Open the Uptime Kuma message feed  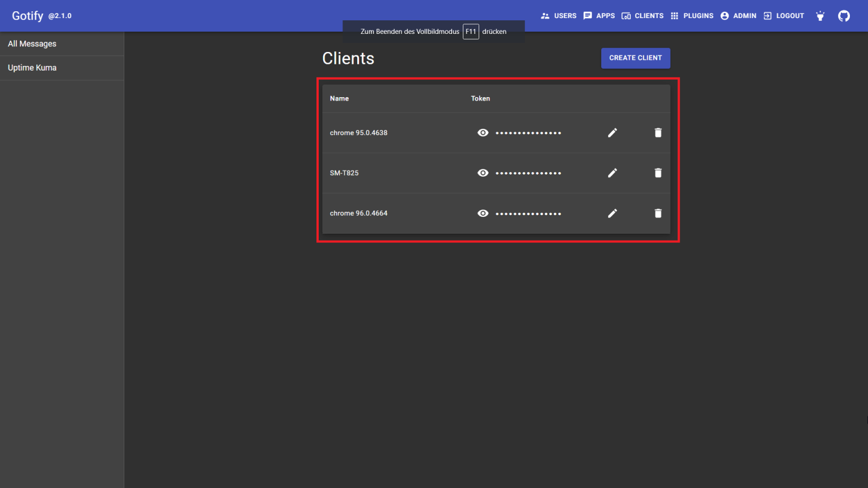point(32,67)
